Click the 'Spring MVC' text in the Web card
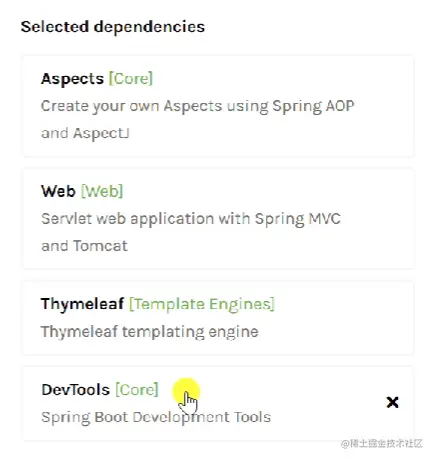435x461 pixels. point(298,219)
